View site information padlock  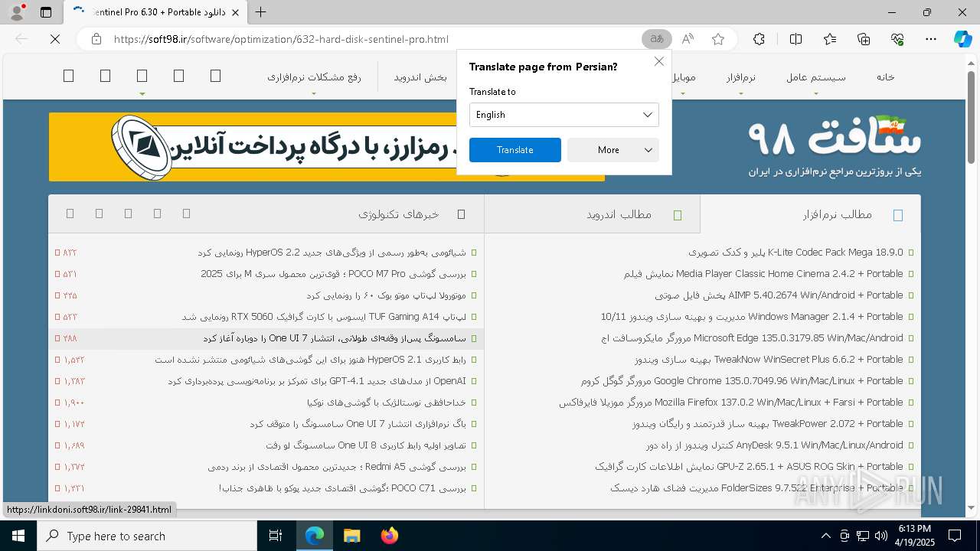pyautogui.click(x=96, y=39)
